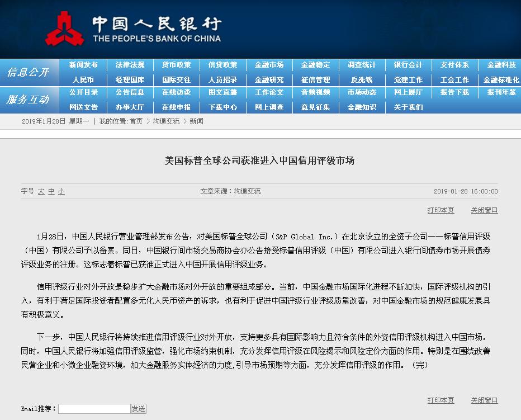Click top 关闭窗口 link
Image resolution: width=521 pixels, height=420 pixels.
point(484,210)
